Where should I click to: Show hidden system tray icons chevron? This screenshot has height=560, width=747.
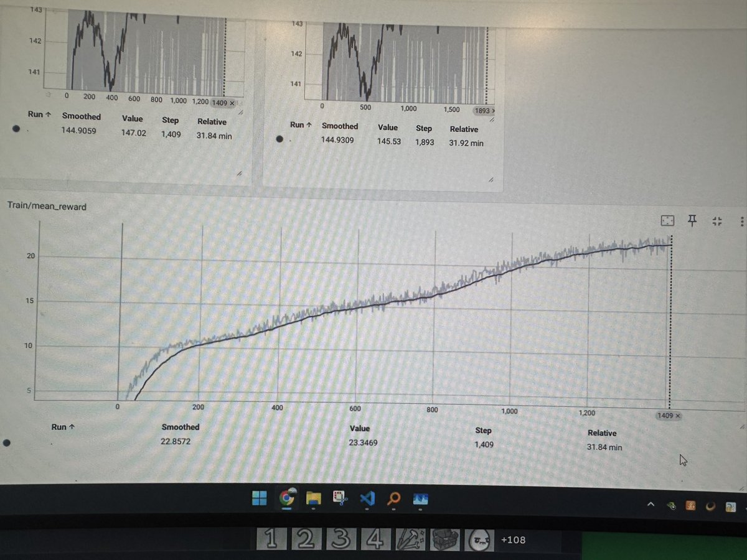(x=651, y=505)
